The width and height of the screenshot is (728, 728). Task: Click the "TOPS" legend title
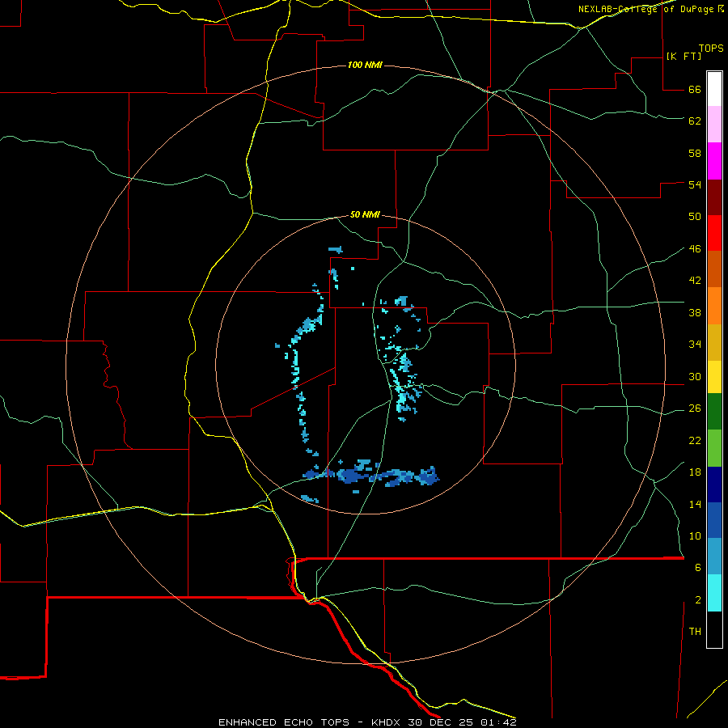(711, 49)
